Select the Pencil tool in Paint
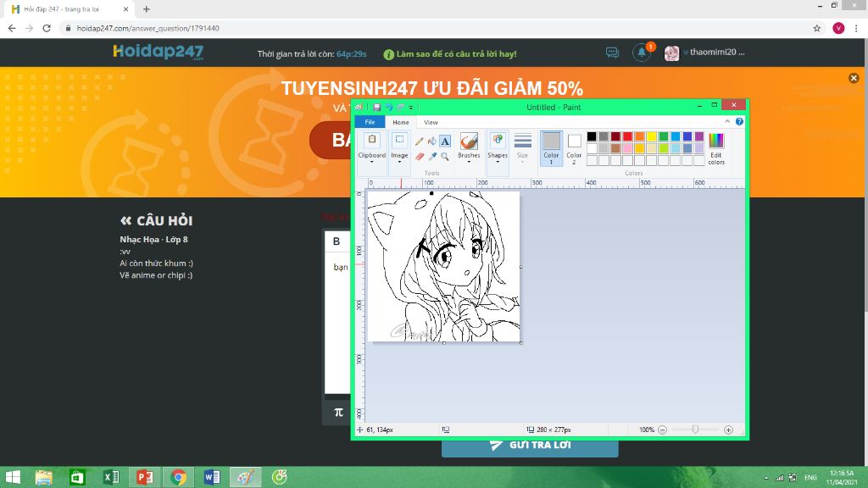 [x=419, y=141]
